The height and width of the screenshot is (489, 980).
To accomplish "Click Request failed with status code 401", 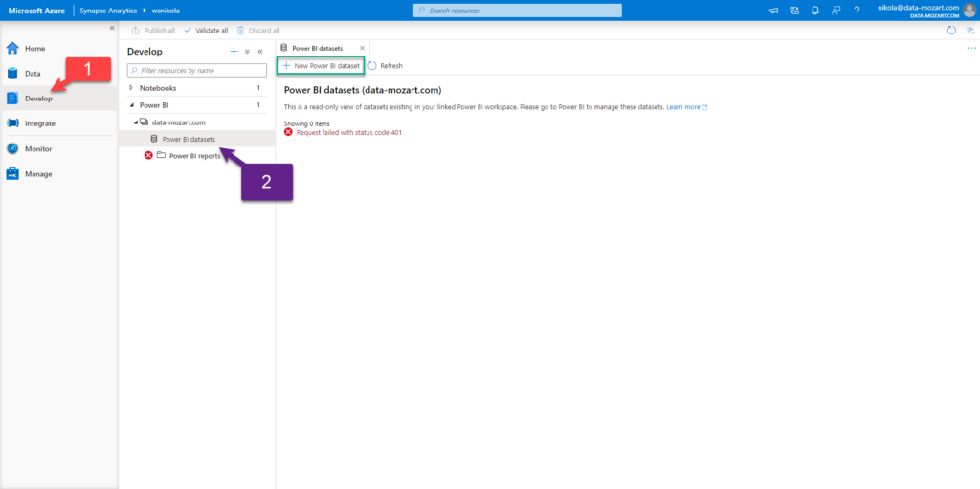I will [348, 133].
